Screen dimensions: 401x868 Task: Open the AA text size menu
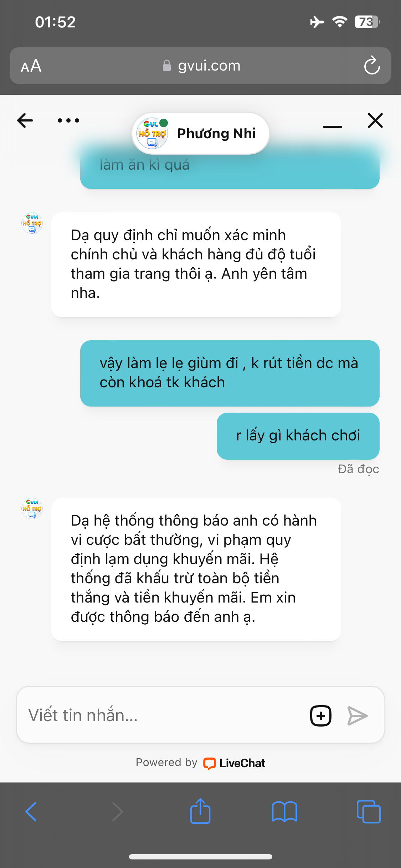click(31, 66)
